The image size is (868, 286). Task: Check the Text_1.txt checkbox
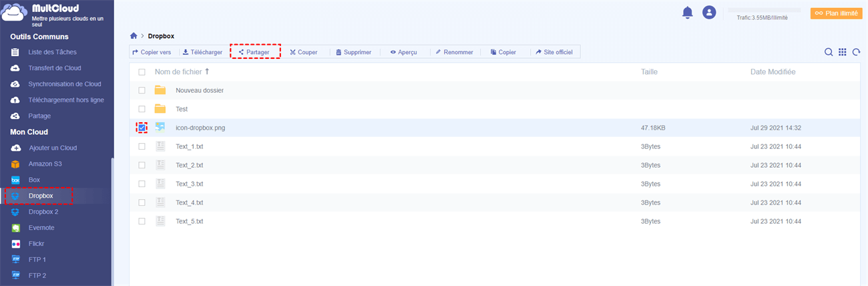pos(142,146)
